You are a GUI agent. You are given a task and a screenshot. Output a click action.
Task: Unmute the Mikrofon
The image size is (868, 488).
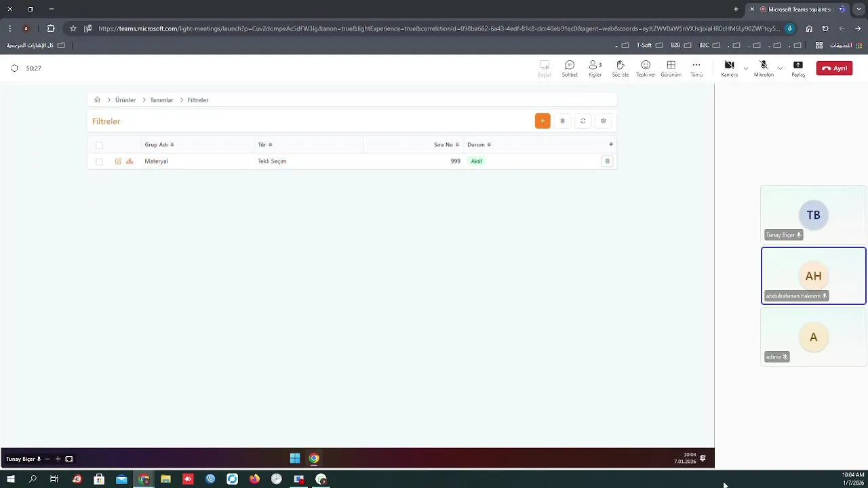pyautogui.click(x=764, y=68)
